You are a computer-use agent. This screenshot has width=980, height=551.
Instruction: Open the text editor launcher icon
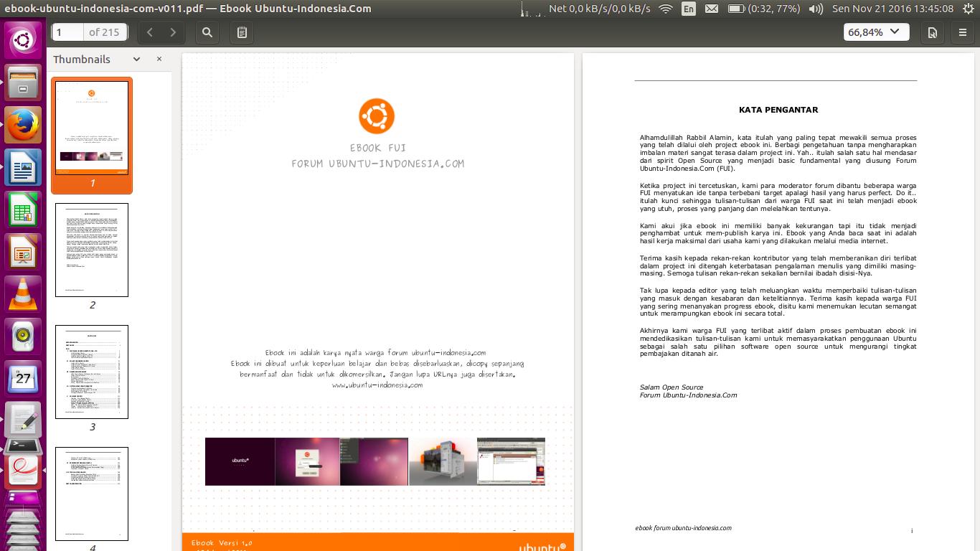[x=24, y=420]
